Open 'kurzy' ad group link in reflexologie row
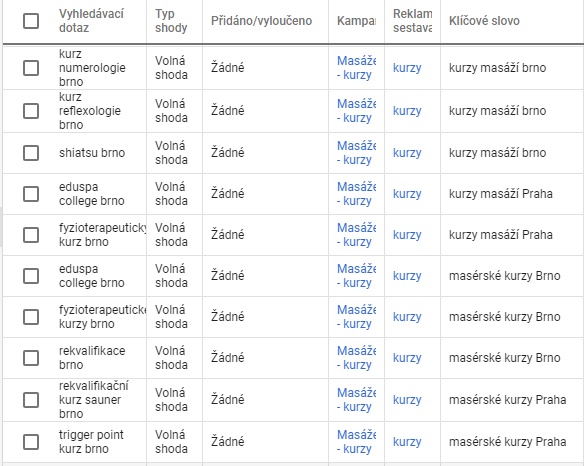The width and height of the screenshot is (584, 466). [x=407, y=111]
